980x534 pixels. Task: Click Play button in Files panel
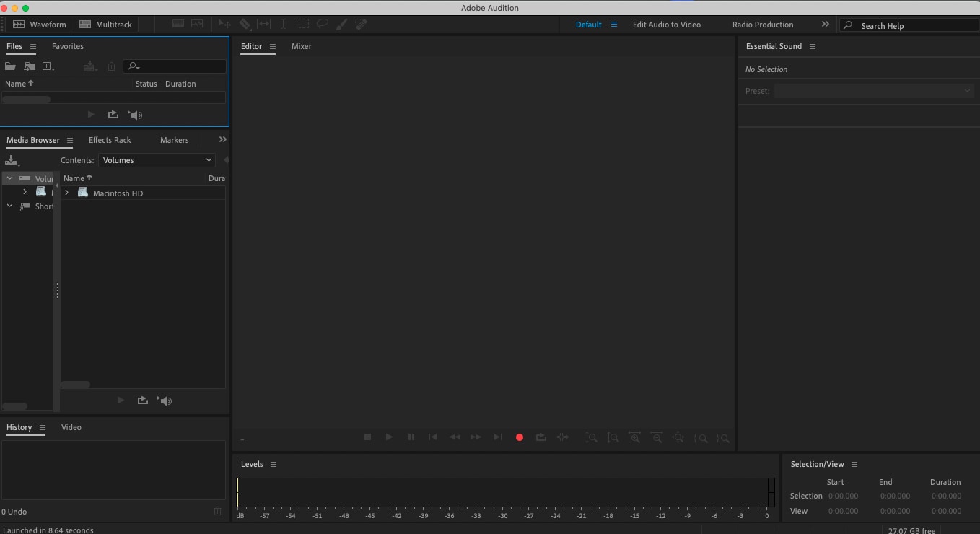pyautogui.click(x=91, y=115)
